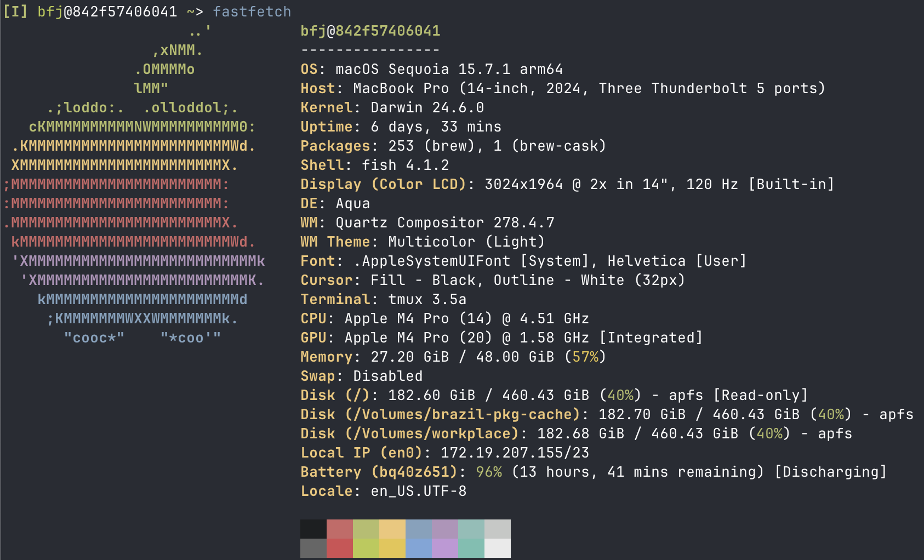
Task: Click the tmux 3.5a terminal value
Action: 427,299
